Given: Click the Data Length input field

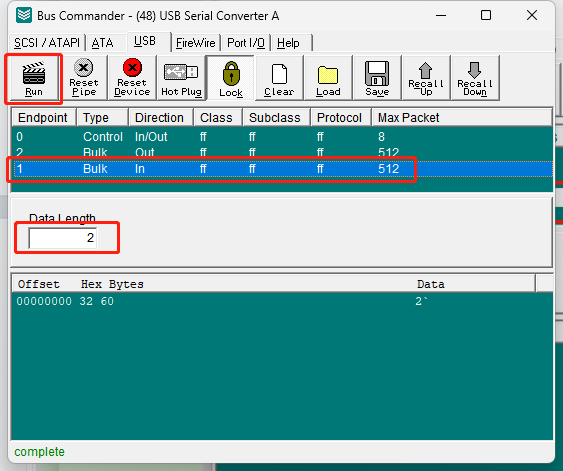Looking at the screenshot, I should 62,238.
